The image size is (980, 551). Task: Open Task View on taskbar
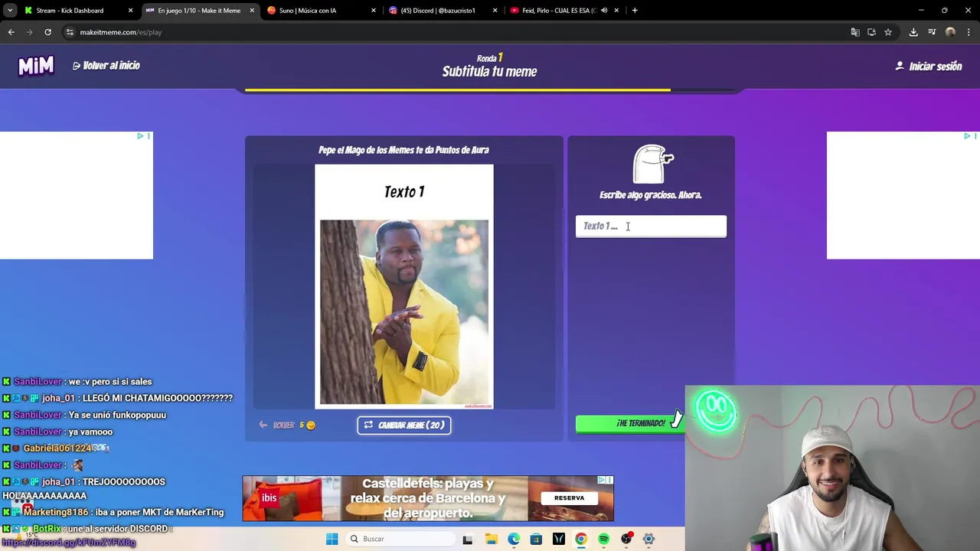[468, 540]
